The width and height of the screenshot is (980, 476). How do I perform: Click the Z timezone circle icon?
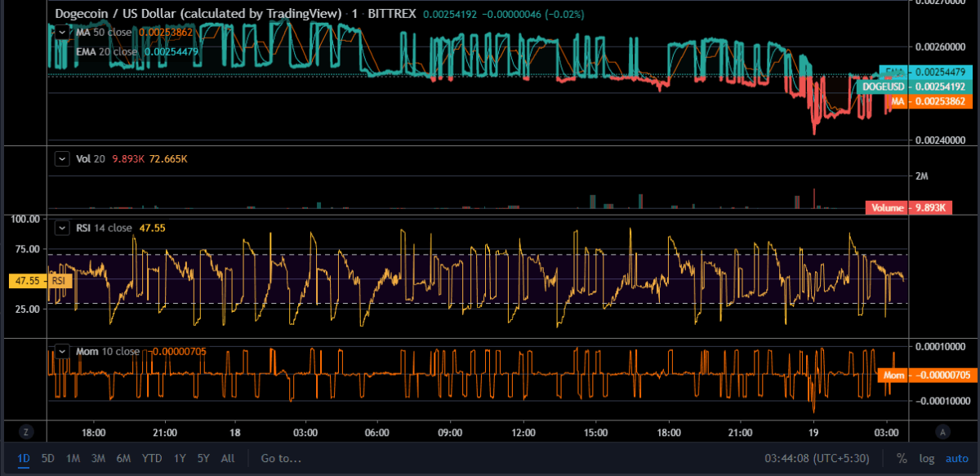(x=26, y=431)
